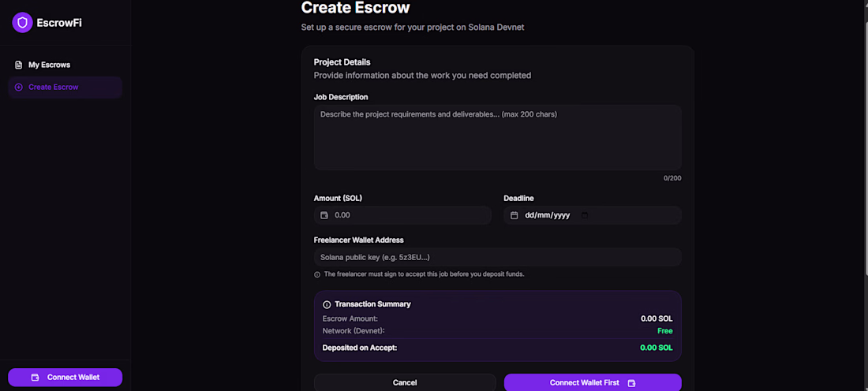Click the wallet icon in Amount field
The height and width of the screenshot is (391, 868).
[324, 215]
